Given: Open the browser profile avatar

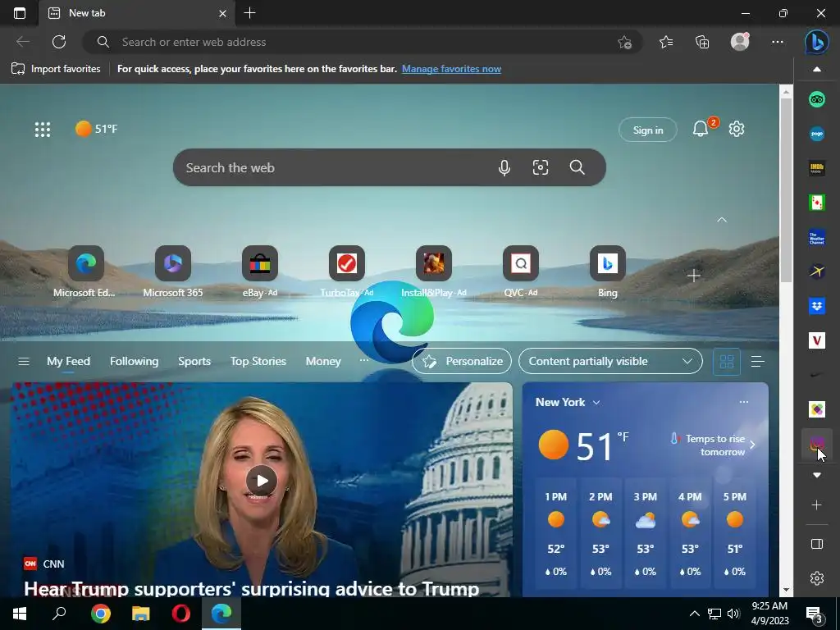Looking at the screenshot, I should tap(740, 42).
